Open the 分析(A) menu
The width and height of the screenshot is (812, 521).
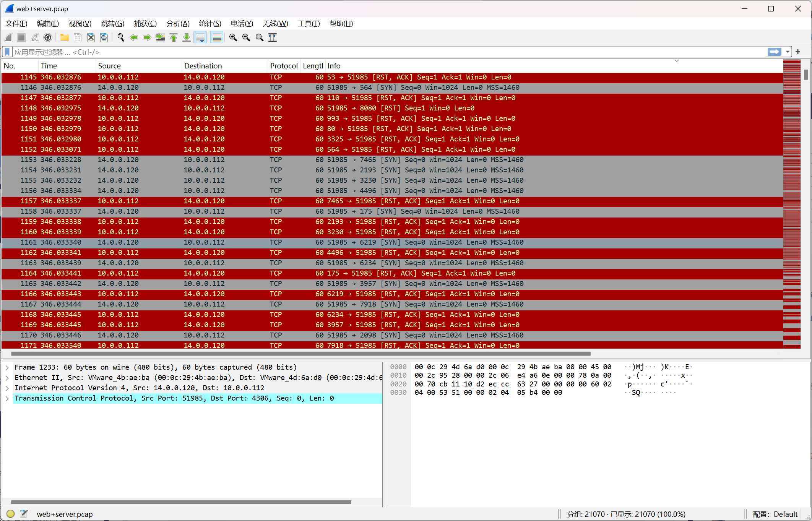click(178, 24)
